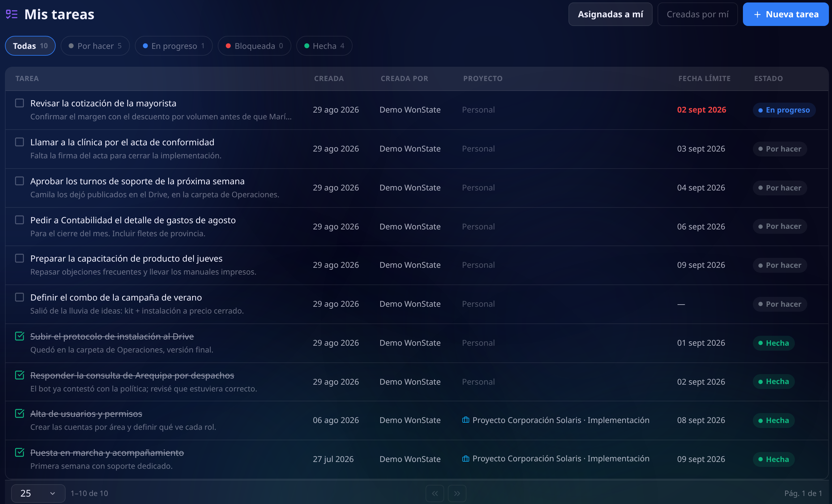Screen dimensions: 832x504
Task: Open Por hacer status of Llamar a la clínica
Action: tap(780, 149)
